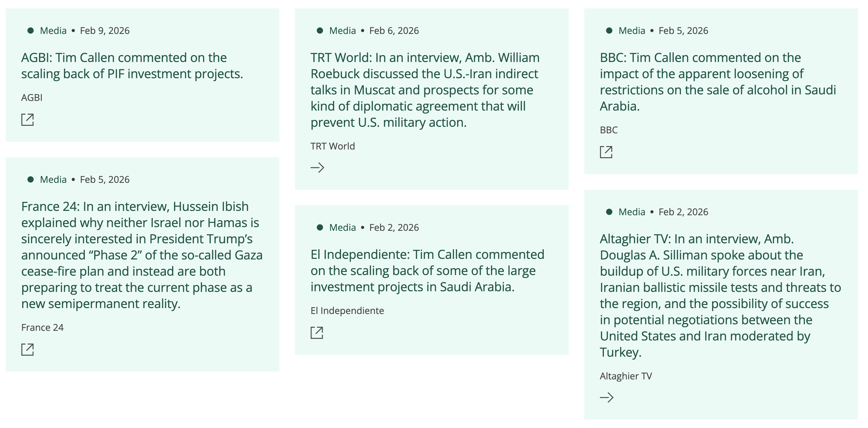Click the Media tag on Feb 9 card
The height and width of the screenshot is (428, 868).
coord(53,31)
